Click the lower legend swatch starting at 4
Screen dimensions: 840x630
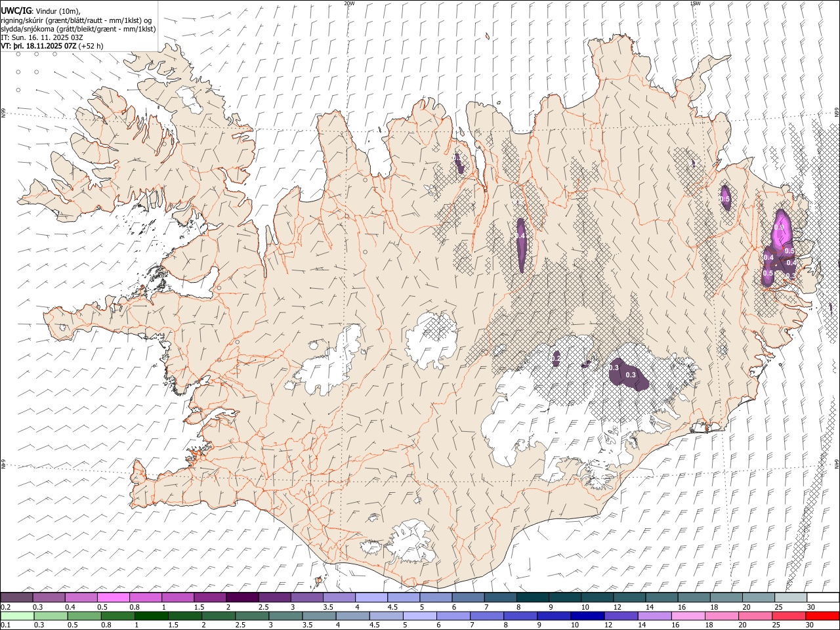352,616
